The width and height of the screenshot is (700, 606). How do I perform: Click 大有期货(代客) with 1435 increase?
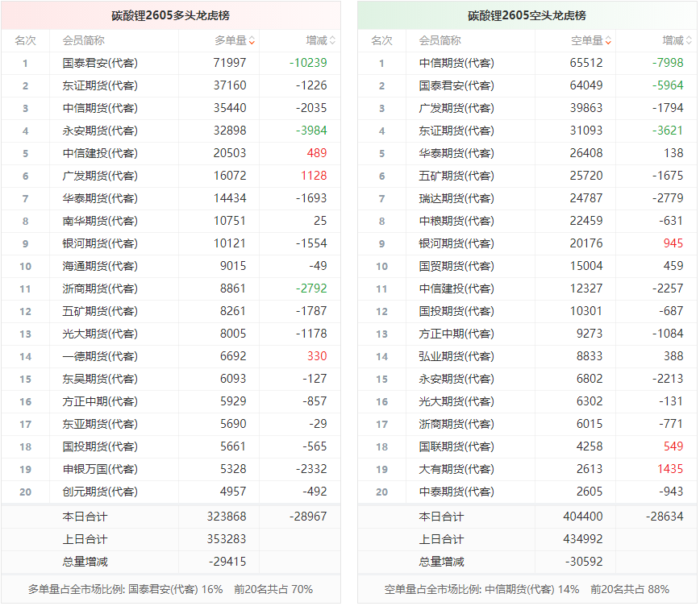(456, 470)
